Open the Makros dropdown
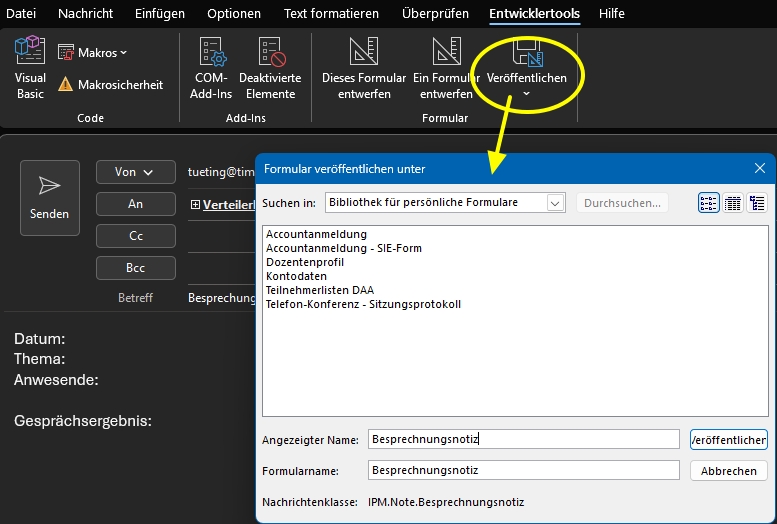The width and height of the screenshot is (777, 524). click(93, 53)
